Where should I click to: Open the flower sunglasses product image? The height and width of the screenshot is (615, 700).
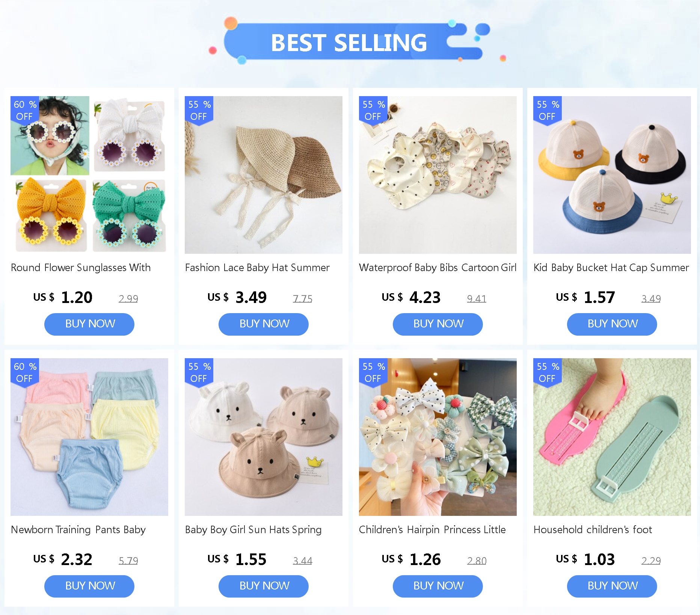pos(89,175)
